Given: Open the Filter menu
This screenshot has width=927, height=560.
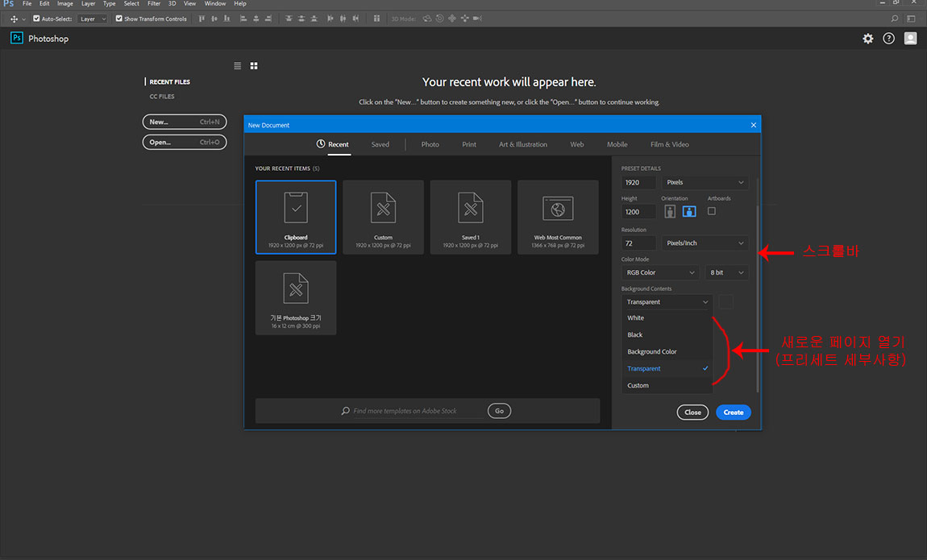Looking at the screenshot, I should coord(154,3).
